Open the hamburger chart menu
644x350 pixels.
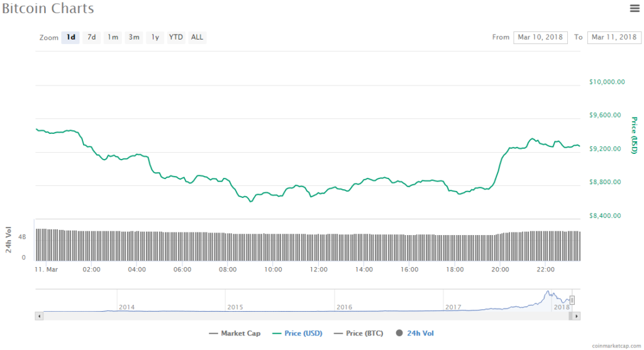634,8
